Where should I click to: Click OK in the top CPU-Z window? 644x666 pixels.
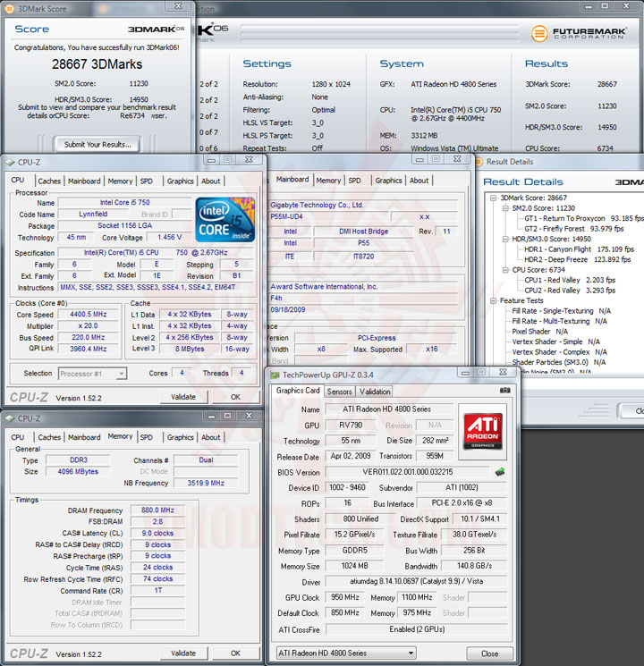(x=235, y=397)
